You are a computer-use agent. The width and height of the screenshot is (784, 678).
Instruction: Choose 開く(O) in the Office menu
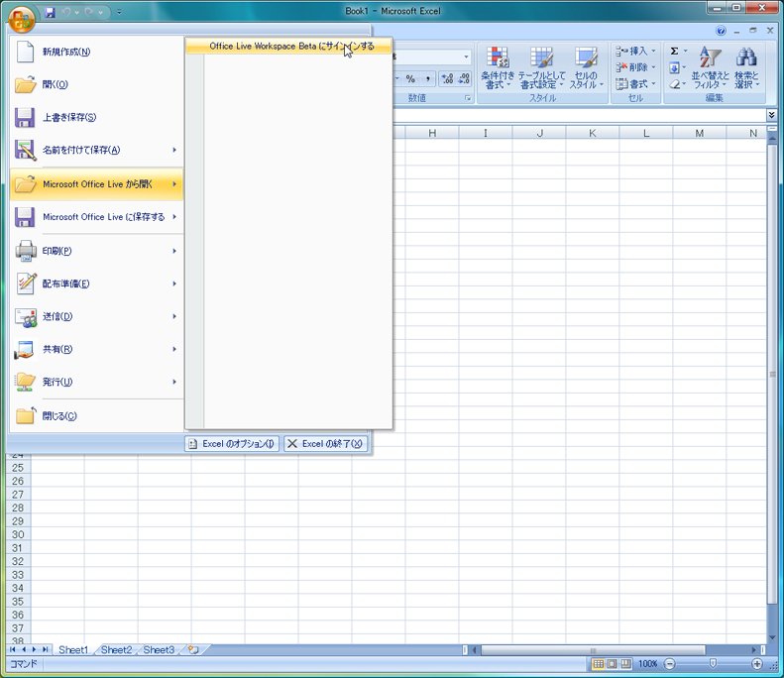pyautogui.click(x=96, y=84)
